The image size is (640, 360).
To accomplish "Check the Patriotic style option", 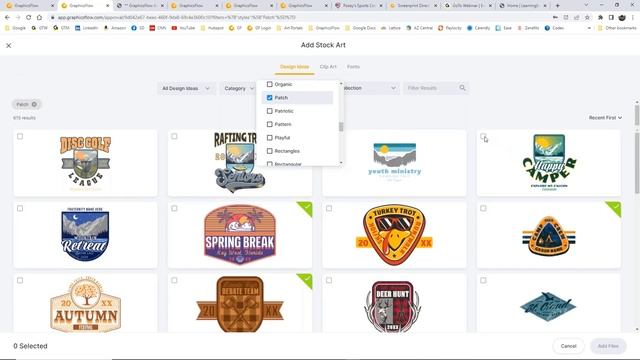I will pos(269,111).
